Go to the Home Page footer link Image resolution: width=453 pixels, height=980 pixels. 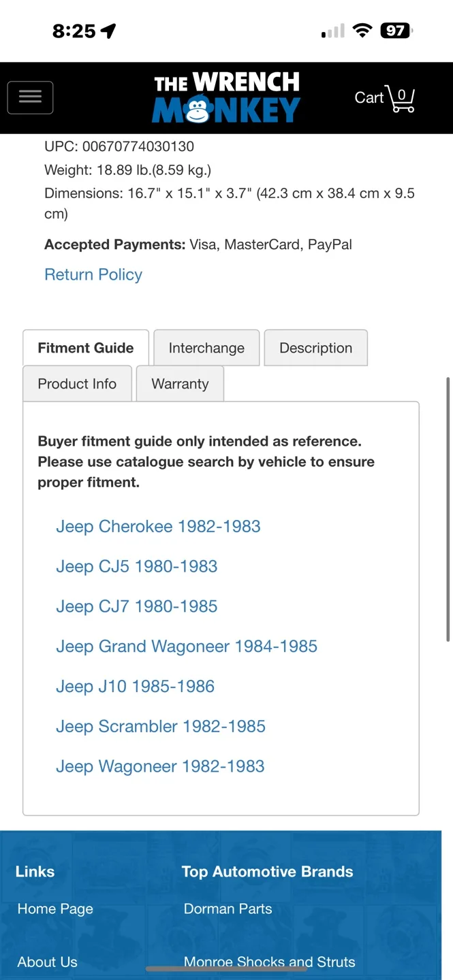tap(55, 909)
